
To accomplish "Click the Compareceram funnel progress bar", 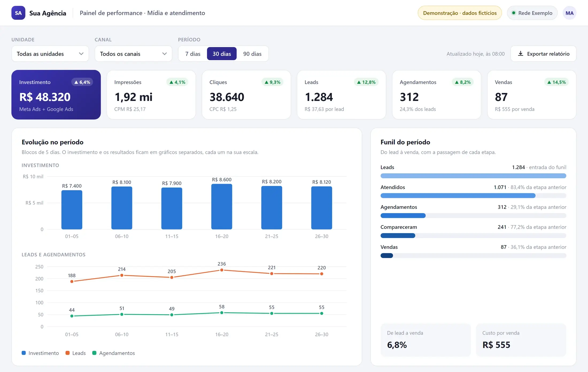I will [473, 236].
